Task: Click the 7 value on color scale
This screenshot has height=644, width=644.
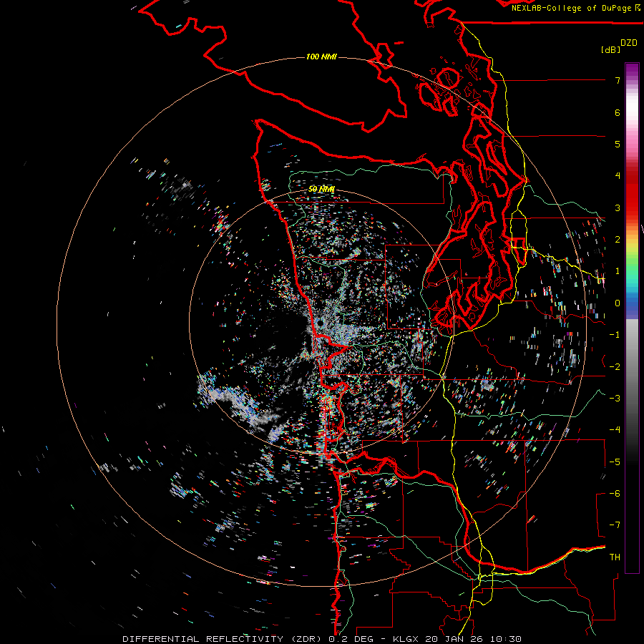Action: (x=618, y=80)
